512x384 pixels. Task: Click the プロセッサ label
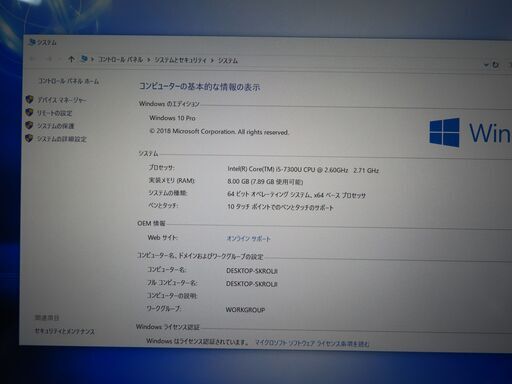[161, 167]
